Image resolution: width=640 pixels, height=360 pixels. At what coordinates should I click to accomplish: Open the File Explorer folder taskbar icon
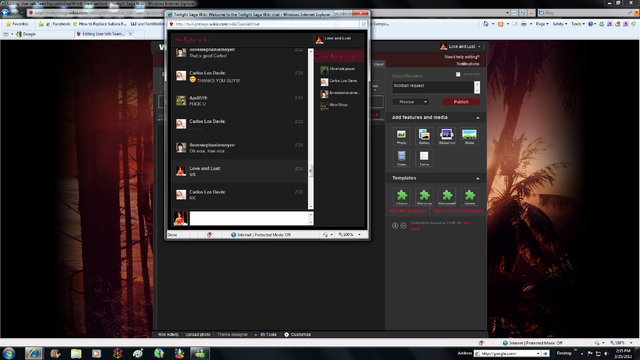pyautogui.click(x=76, y=353)
